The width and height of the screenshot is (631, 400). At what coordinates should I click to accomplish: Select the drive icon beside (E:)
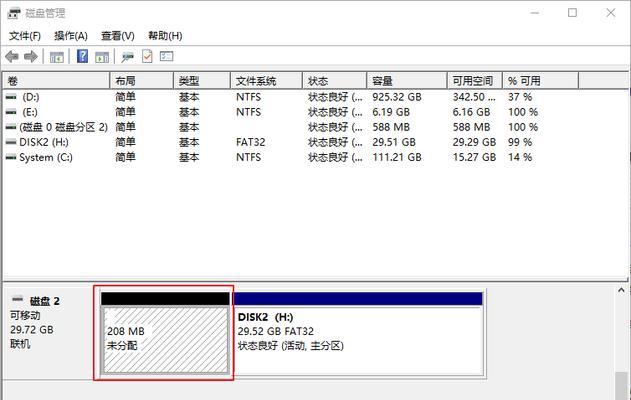tap(11, 112)
